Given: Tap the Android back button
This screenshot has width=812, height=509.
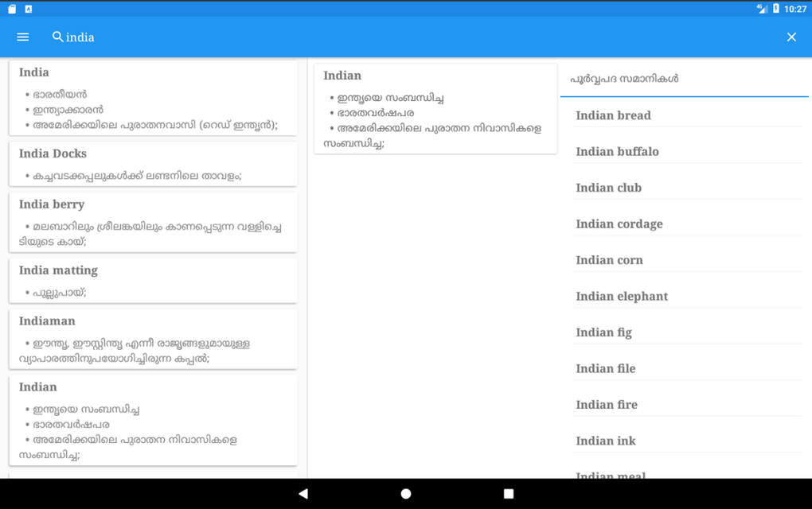Looking at the screenshot, I should (x=303, y=493).
